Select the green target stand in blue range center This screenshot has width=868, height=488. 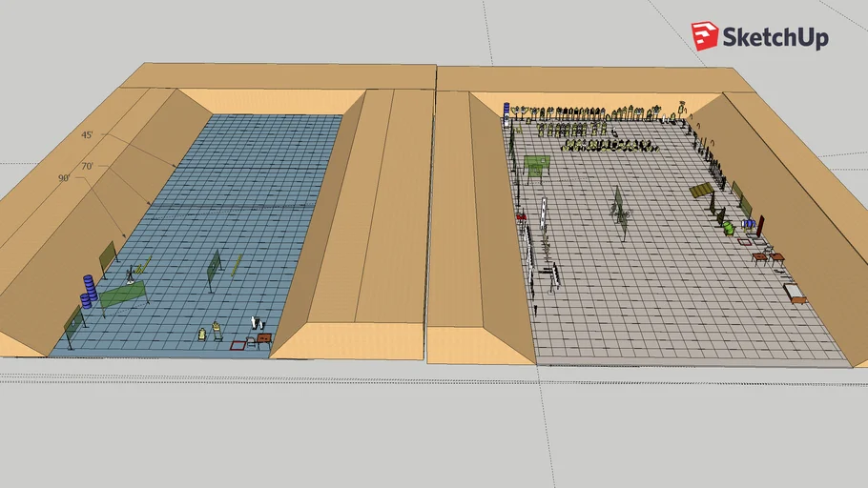pos(215,269)
